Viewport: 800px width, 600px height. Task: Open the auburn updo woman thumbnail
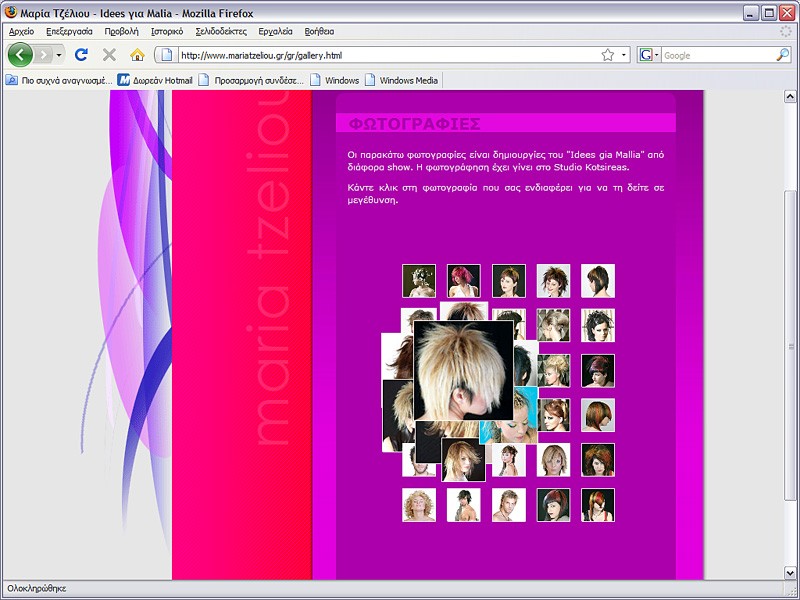tap(554, 415)
